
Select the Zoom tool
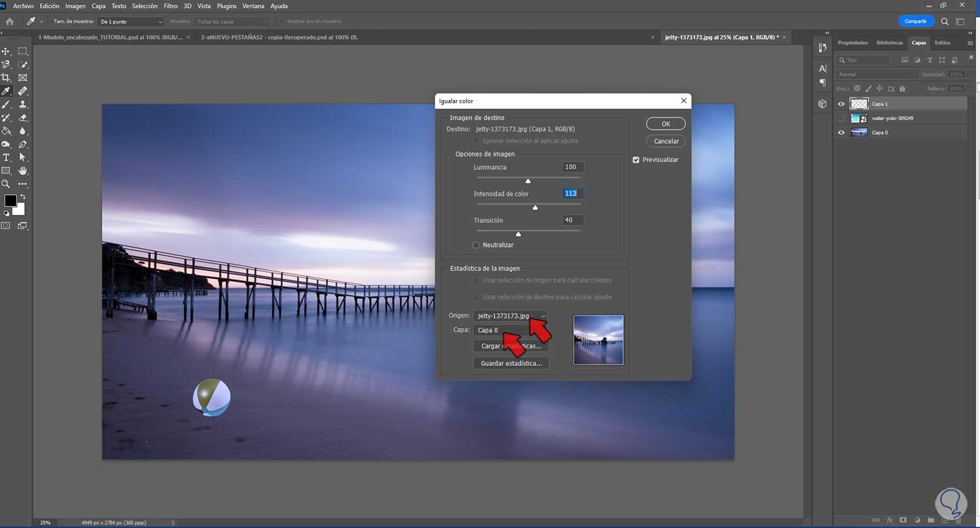tap(7, 184)
